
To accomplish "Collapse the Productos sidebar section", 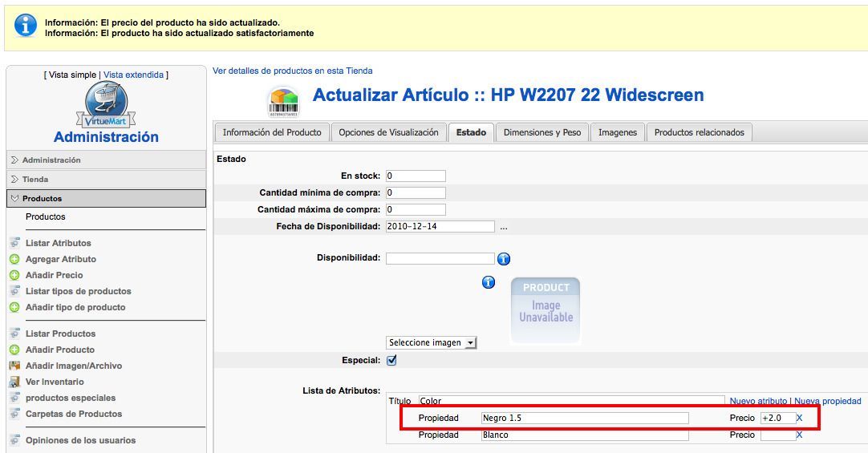I will coord(106,199).
